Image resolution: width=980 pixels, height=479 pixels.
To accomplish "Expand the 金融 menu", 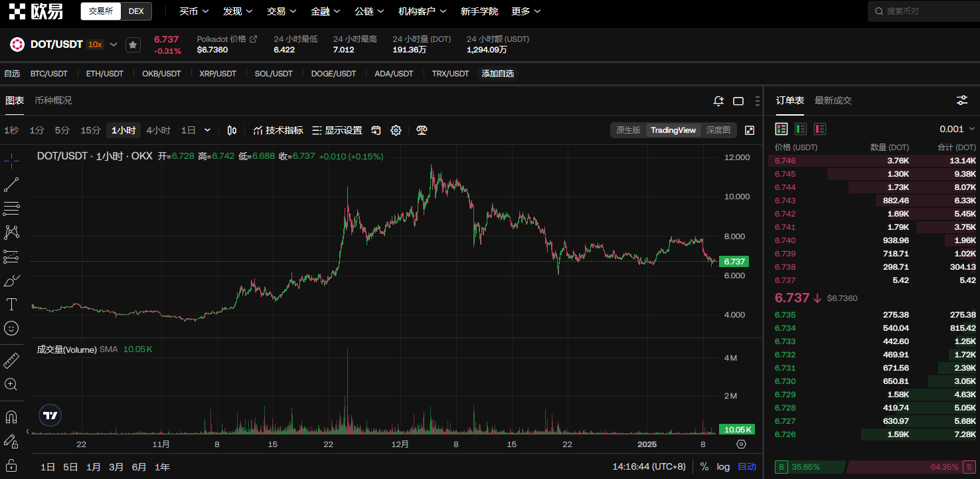I will [x=325, y=11].
